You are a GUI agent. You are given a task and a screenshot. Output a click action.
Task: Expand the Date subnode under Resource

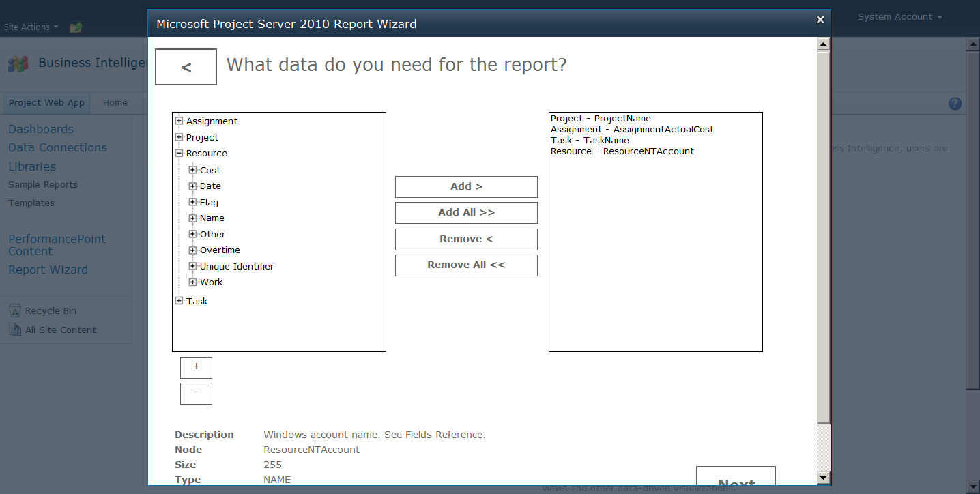coord(193,186)
